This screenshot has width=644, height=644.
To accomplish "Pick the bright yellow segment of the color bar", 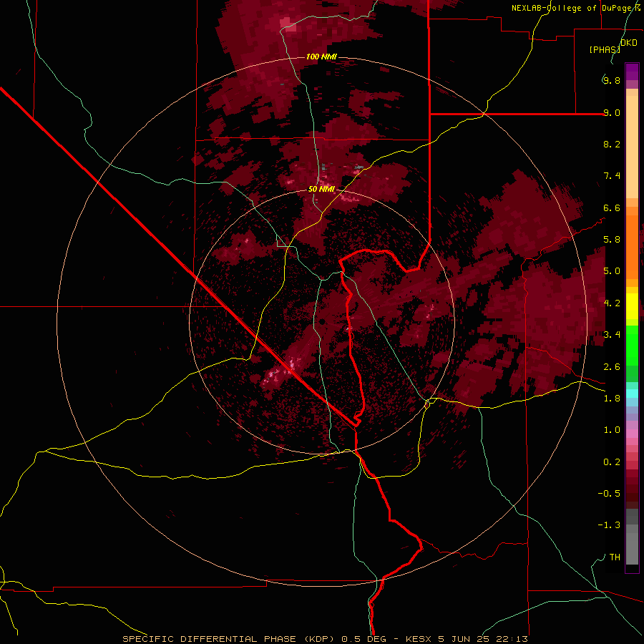I will coord(632,306).
